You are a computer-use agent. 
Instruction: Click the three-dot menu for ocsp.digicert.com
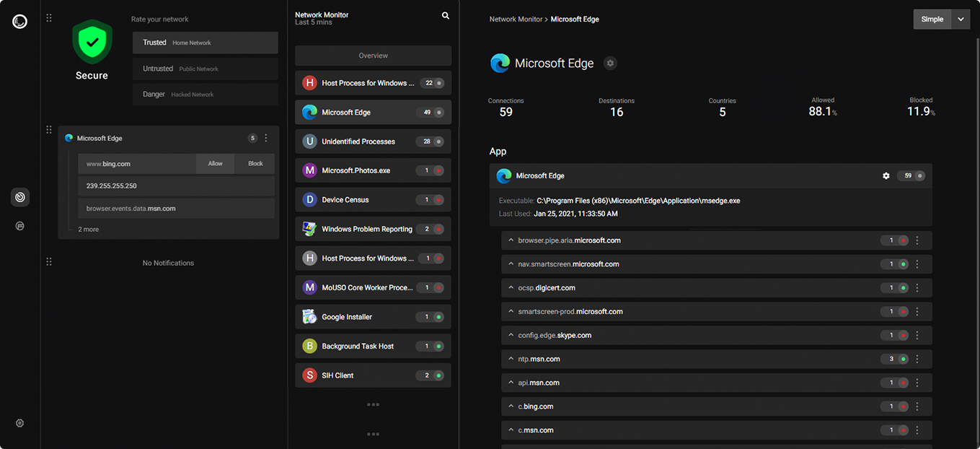[917, 288]
